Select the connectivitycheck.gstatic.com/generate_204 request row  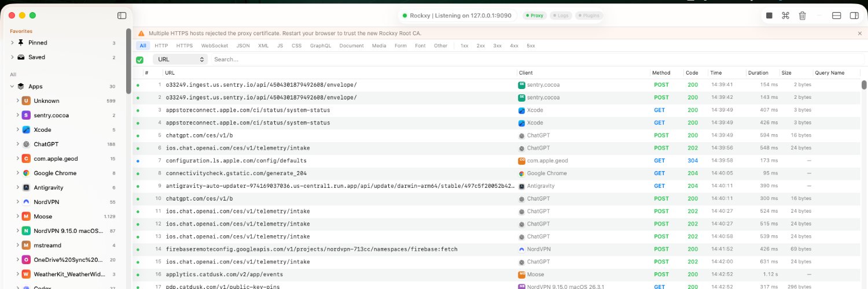point(496,173)
